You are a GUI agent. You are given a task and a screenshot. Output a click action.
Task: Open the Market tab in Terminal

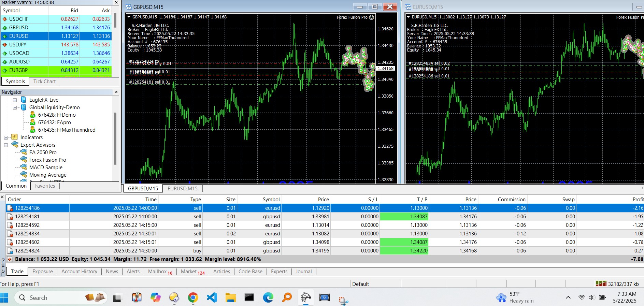tap(193, 272)
